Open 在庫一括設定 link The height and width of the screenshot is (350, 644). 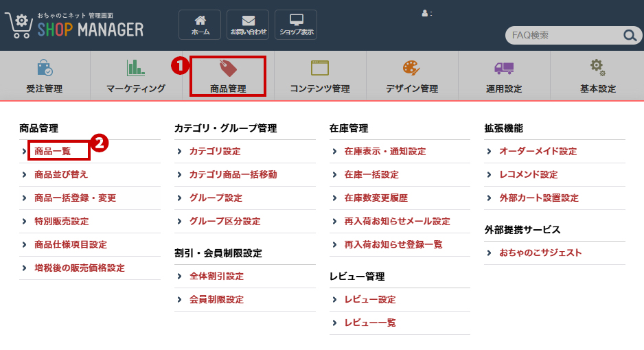tap(371, 174)
